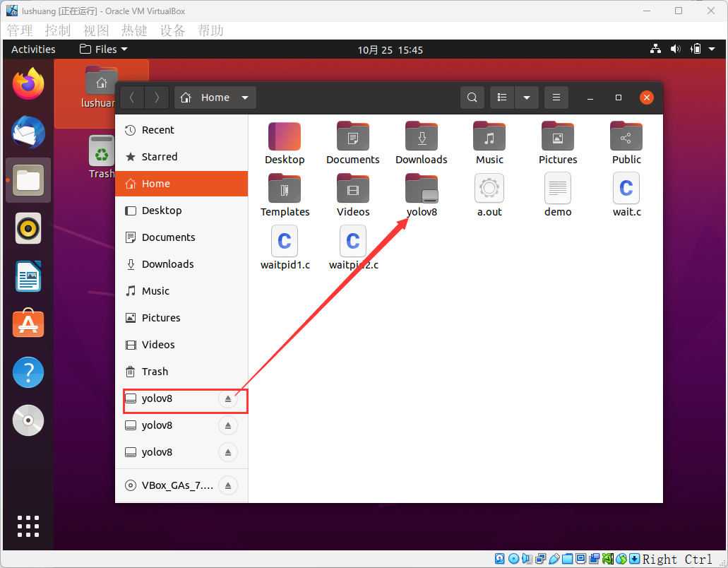Go back in Files navigation
This screenshot has width=728, height=568.
coord(132,97)
